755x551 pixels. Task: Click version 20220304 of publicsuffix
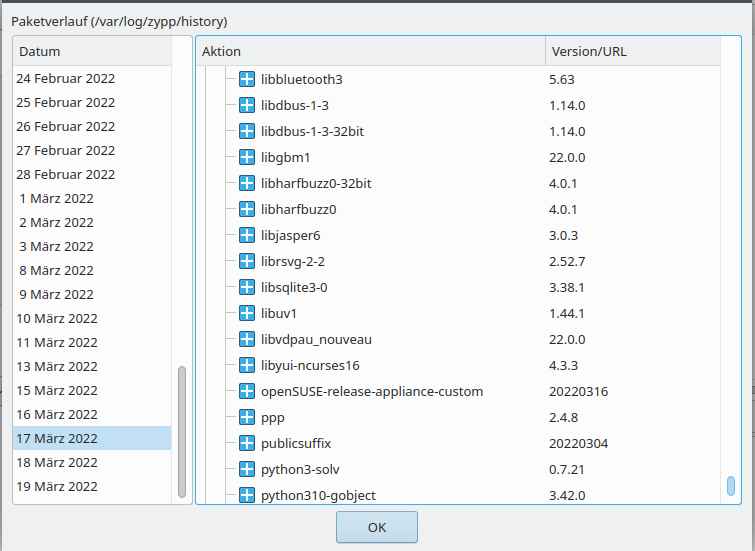pos(578,443)
